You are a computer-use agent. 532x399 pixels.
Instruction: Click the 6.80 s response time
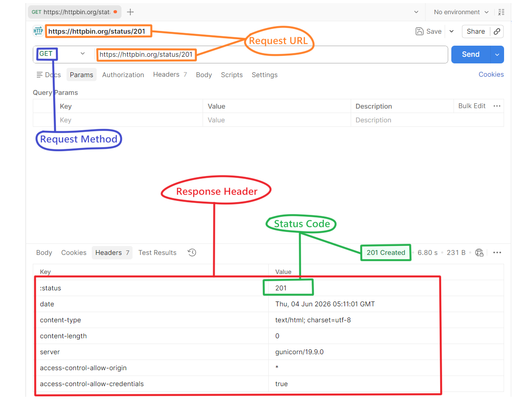click(x=427, y=252)
